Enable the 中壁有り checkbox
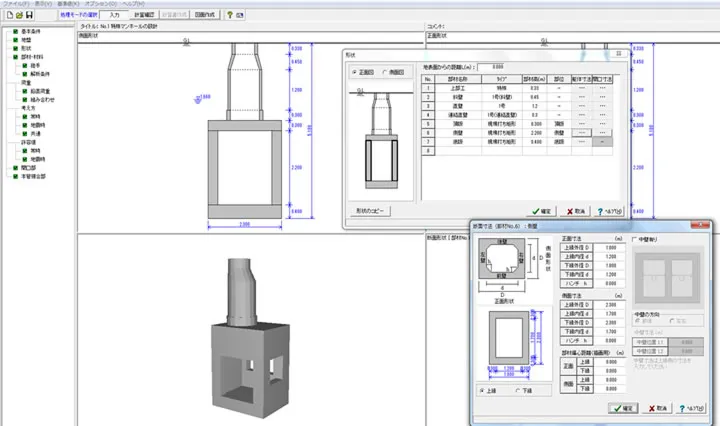 click(x=635, y=240)
